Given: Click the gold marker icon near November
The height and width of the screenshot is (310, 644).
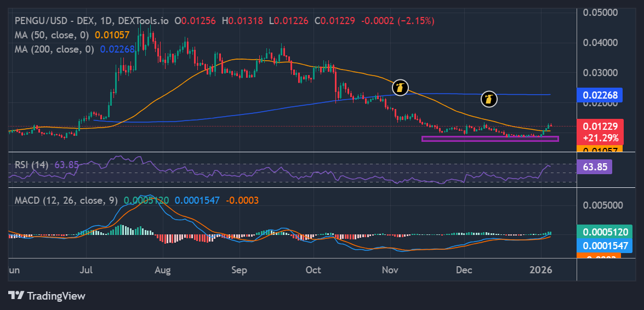Looking at the screenshot, I should [401, 88].
